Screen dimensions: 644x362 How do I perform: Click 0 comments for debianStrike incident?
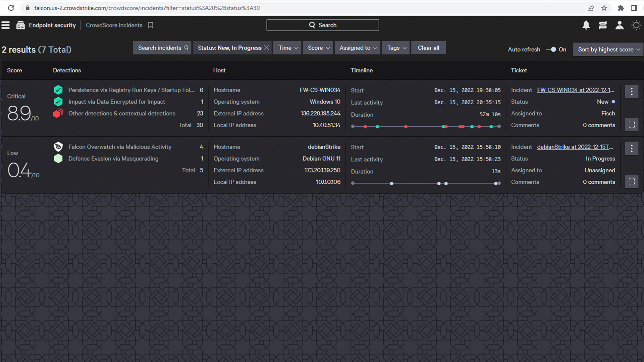[x=599, y=182]
